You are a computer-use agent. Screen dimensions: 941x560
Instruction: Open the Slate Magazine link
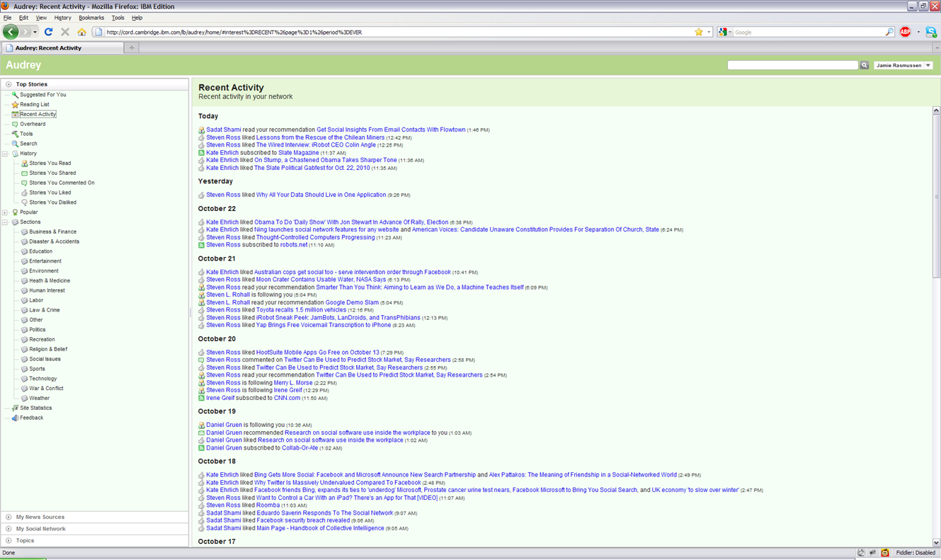pyautogui.click(x=298, y=153)
